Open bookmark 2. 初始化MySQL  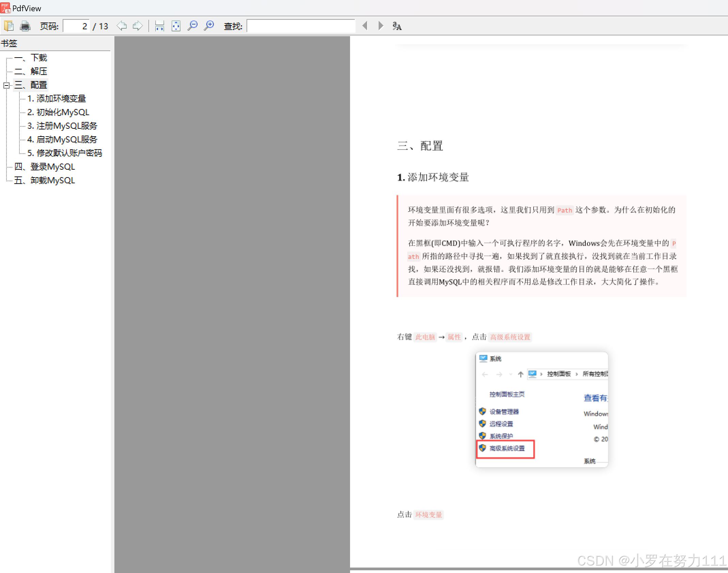58,112
